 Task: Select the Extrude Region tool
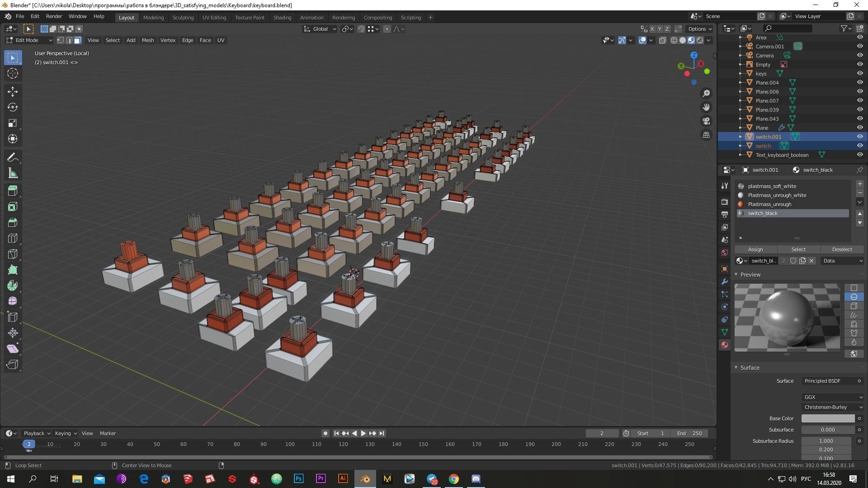click(13, 191)
